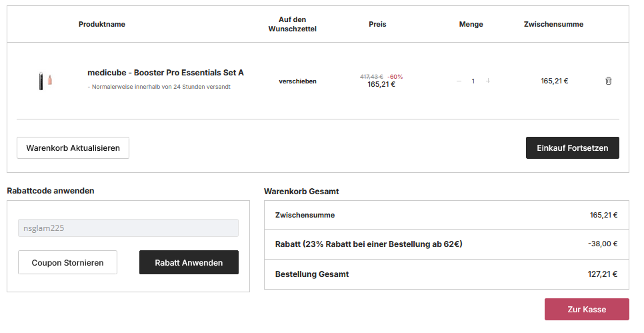Click the shipping note below product name

(x=159, y=87)
